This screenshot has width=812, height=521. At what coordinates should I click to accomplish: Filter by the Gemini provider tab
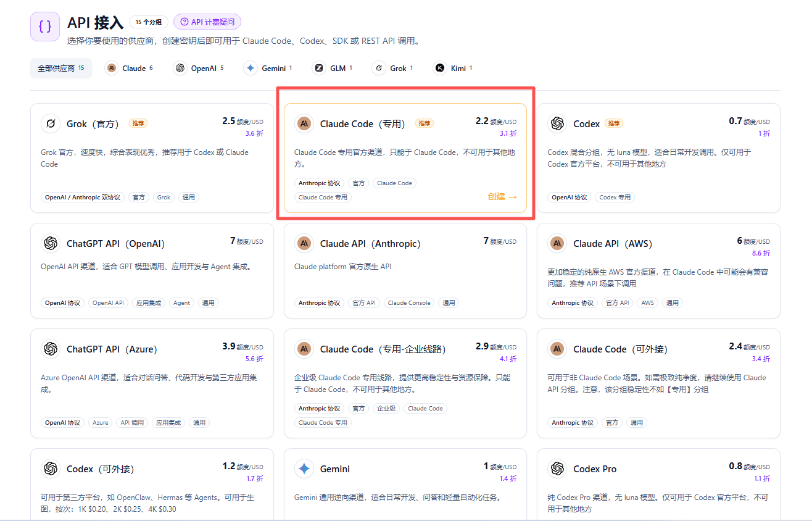[x=268, y=68]
